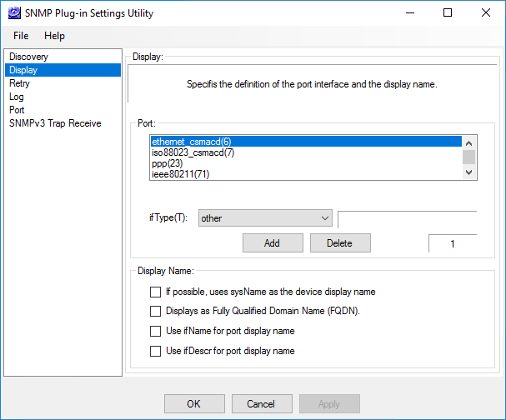Open the File menu
506x420 pixels.
coord(21,36)
